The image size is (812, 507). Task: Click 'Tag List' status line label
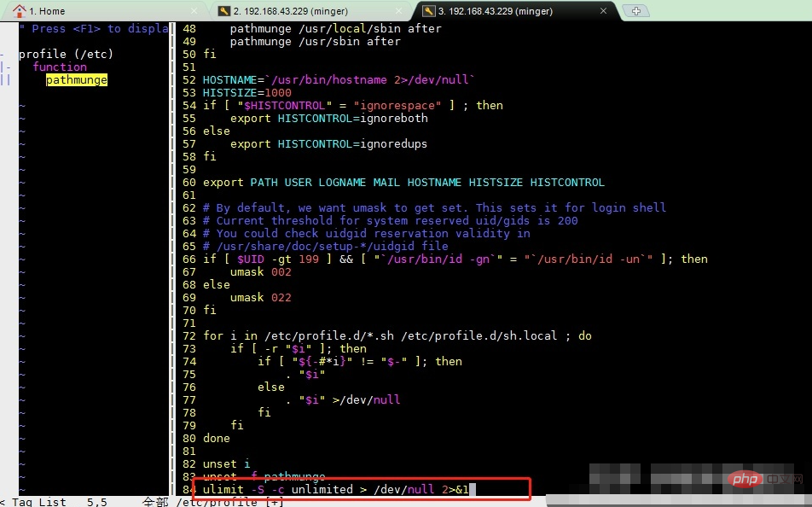[x=39, y=502]
